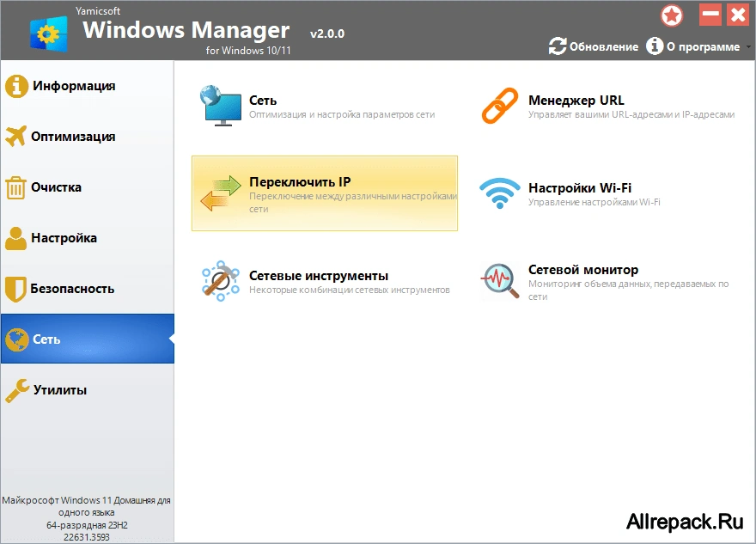The width and height of the screenshot is (756, 544).
Task: Click text 'Некоторые комбинации сетевых инструментов'
Action: pyautogui.click(x=350, y=290)
